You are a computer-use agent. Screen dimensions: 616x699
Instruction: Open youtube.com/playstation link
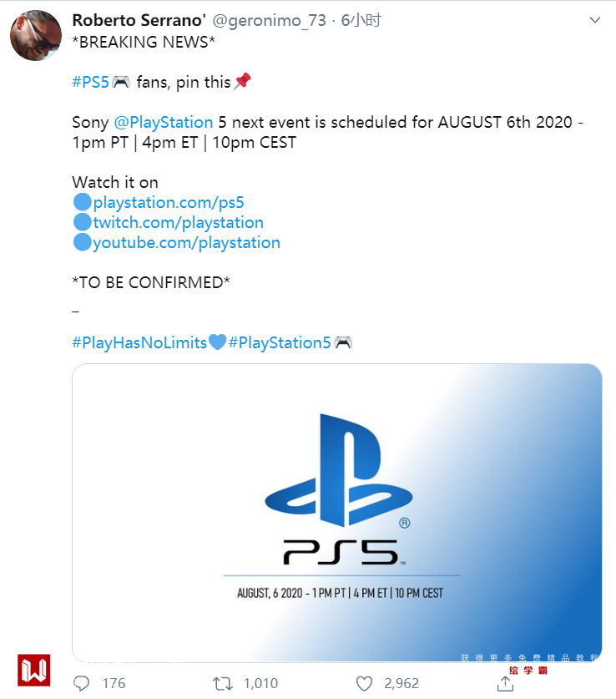pyautogui.click(x=186, y=242)
